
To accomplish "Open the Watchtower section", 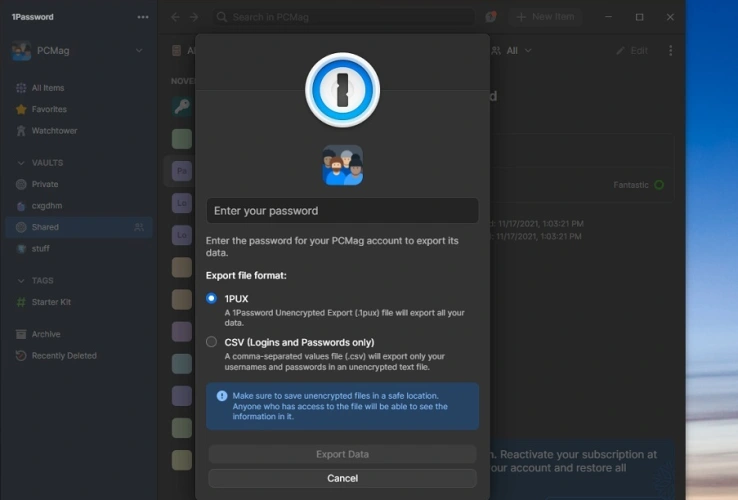I will 53,131.
